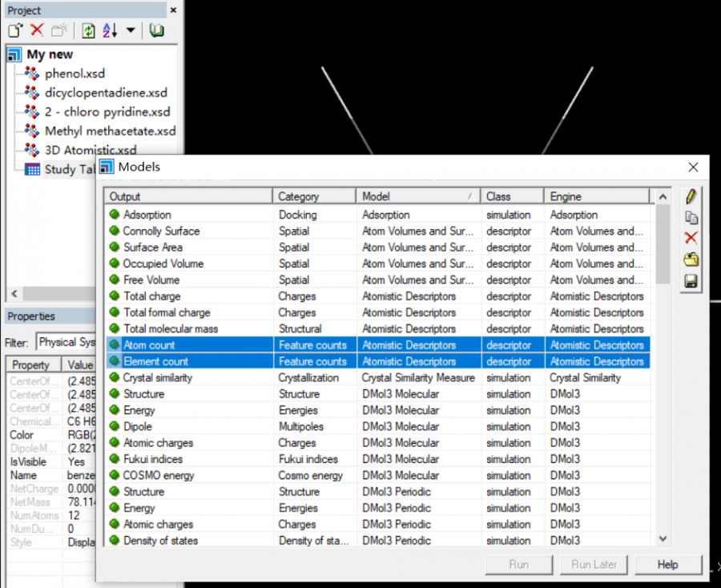This screenshot has width=721, height=588.
Task: Click the copy model icon
Action: click(691, 218)
